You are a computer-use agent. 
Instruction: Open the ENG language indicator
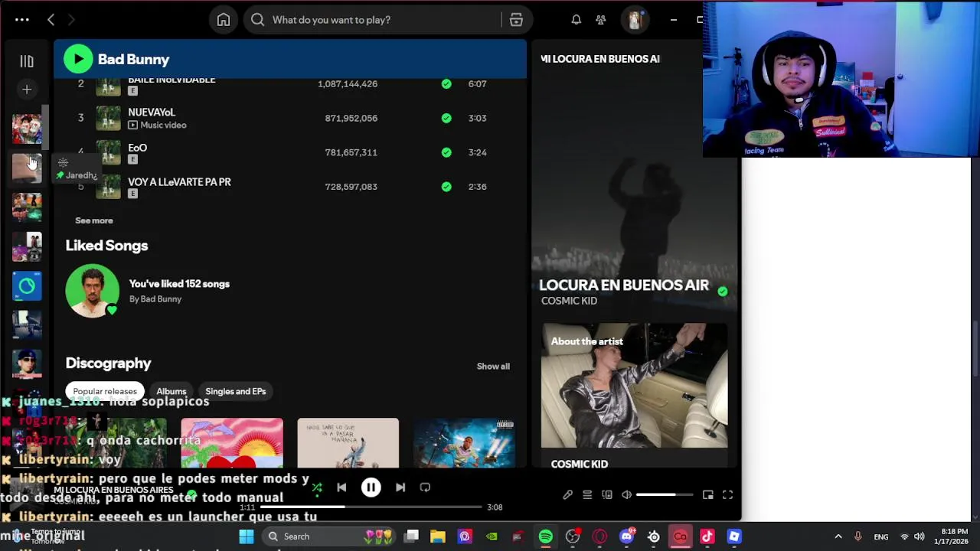(x=881, y=536)
